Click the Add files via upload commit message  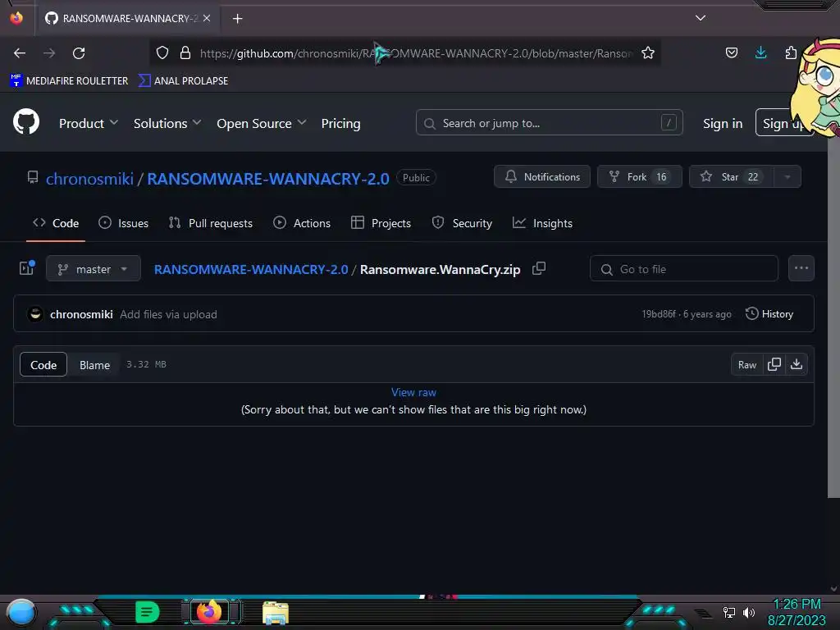(168, 314)
